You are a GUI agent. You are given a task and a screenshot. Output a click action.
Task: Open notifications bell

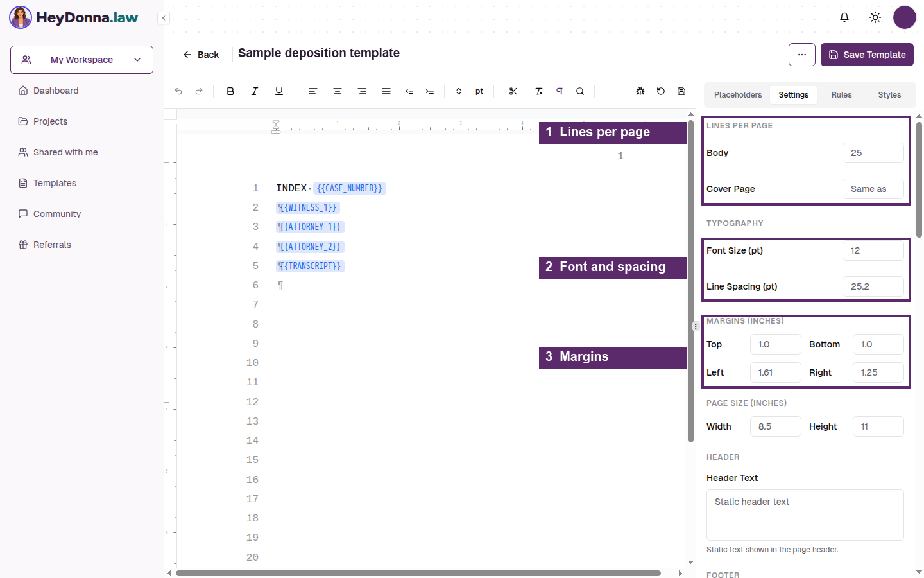pos(844,17)
